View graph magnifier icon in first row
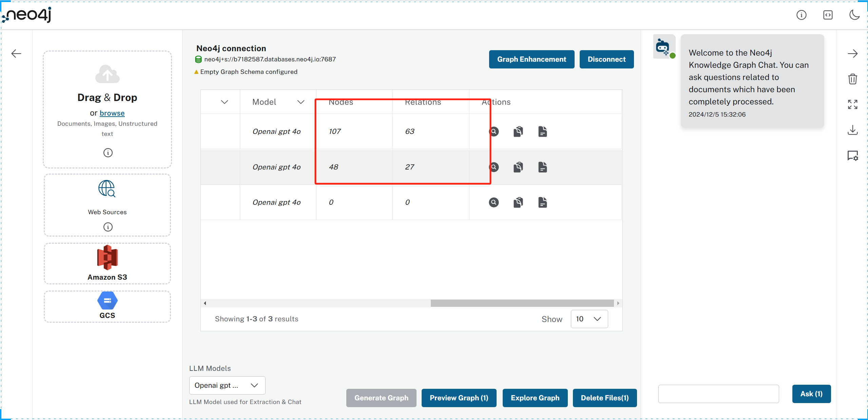Image resolution: width=868 pixels, height=420 pixels. coord(494,132)
